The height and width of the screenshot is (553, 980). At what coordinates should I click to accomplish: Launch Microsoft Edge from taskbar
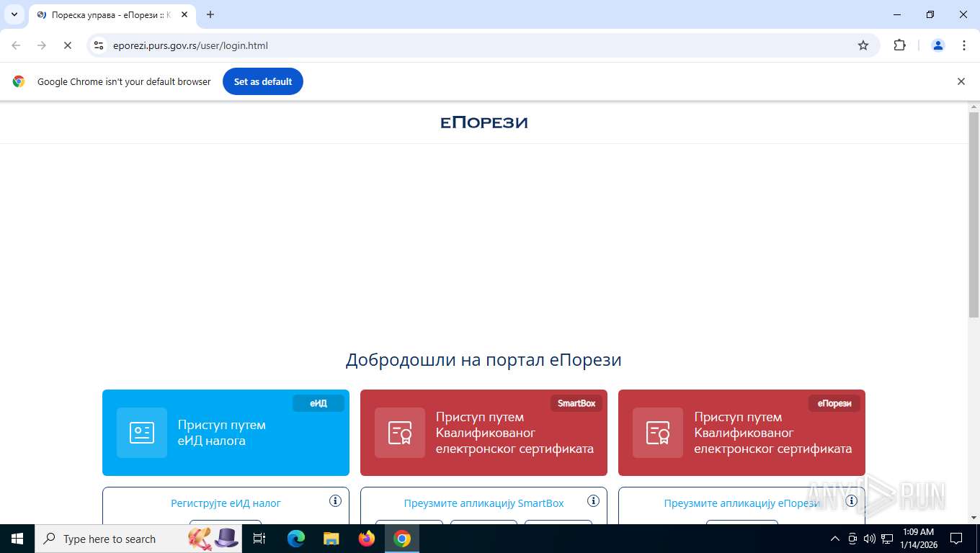tap(296, 539)
